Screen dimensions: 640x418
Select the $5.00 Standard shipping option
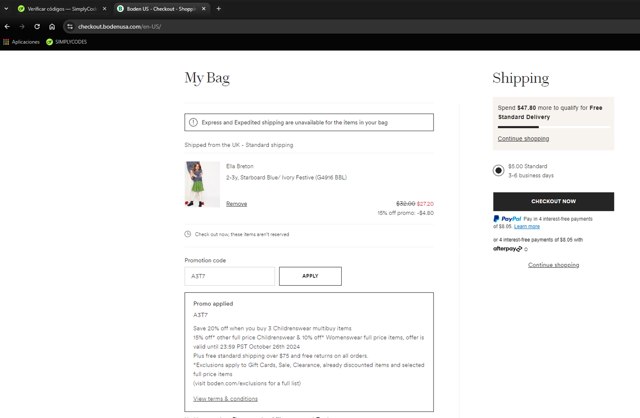click(x=498, y=170)
